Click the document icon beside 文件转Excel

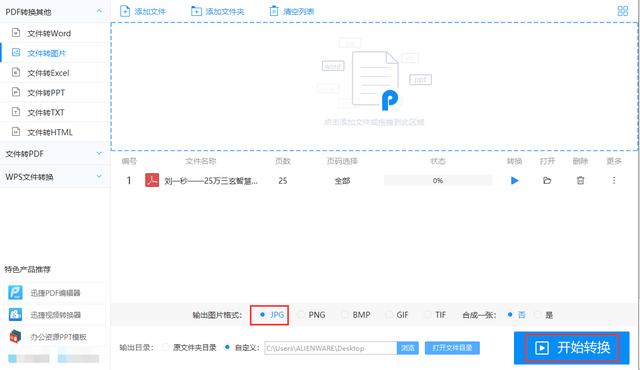point(16,72)
